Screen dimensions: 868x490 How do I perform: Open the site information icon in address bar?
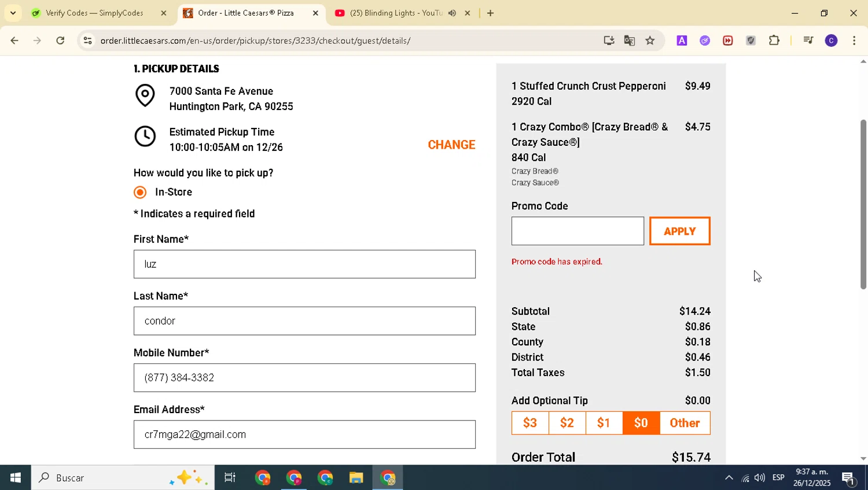tap(87, 40)
